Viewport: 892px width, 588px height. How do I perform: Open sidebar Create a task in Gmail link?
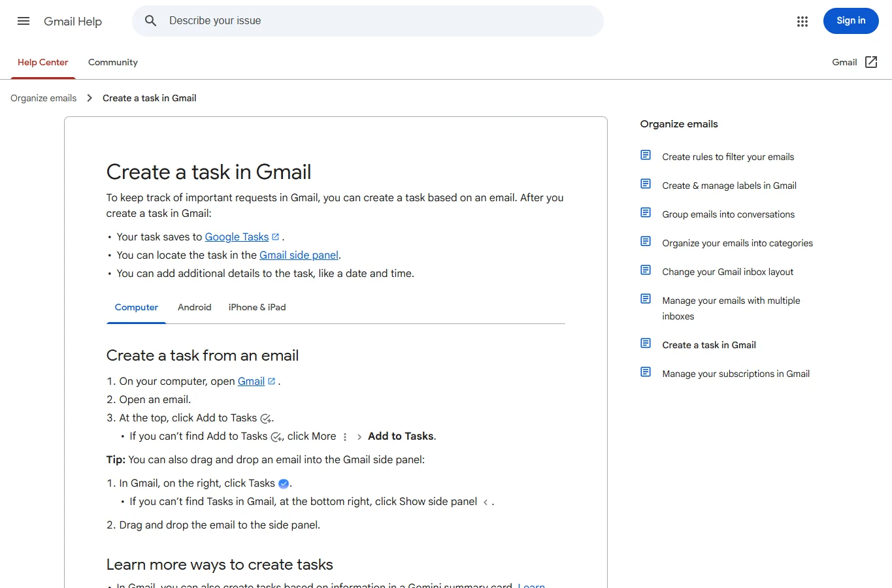pos(709,345)
